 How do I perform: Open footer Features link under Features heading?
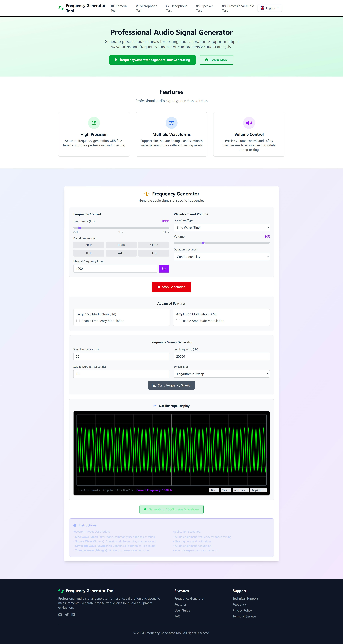180,605
